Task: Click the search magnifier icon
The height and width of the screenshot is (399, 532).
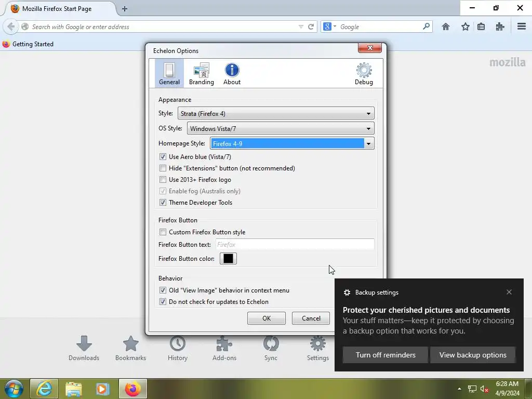Action: 426,26
